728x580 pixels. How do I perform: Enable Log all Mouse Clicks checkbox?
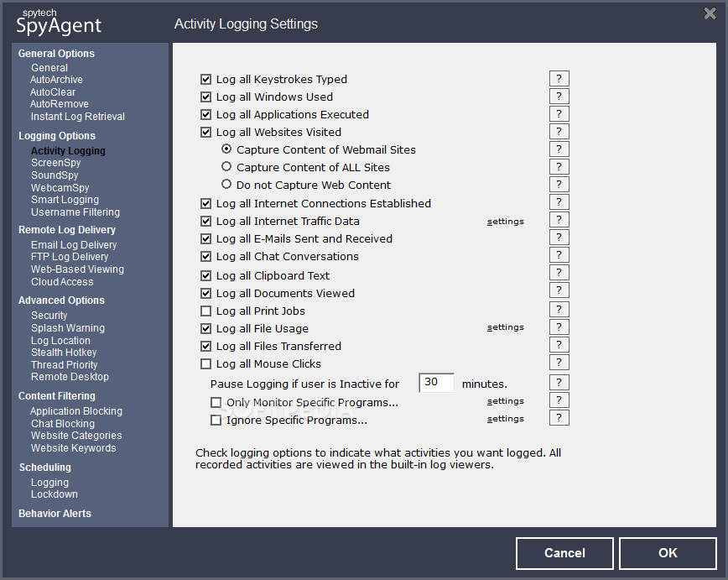(x=205, y=364)
